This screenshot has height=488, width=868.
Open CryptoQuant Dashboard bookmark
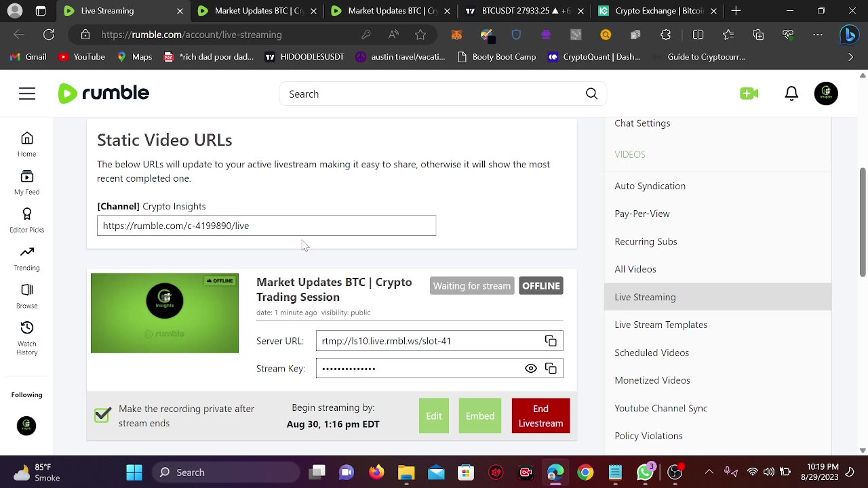point(594,57)
